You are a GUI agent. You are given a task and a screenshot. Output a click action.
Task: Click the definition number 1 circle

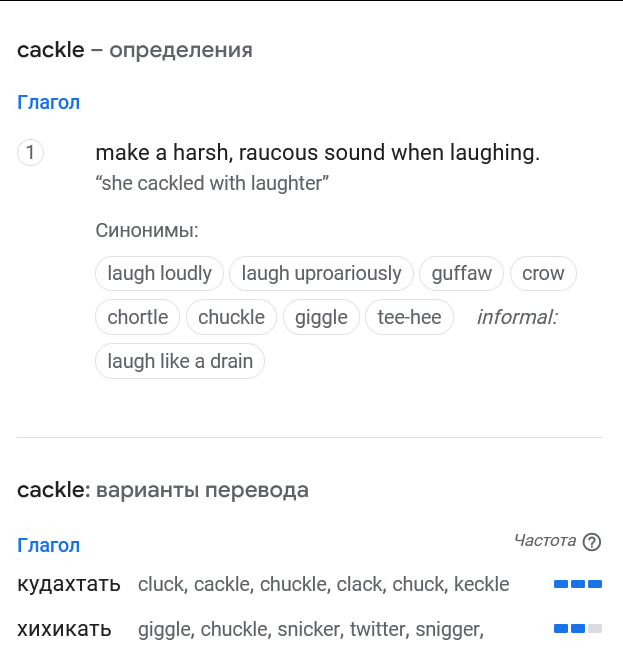[30, 152]
